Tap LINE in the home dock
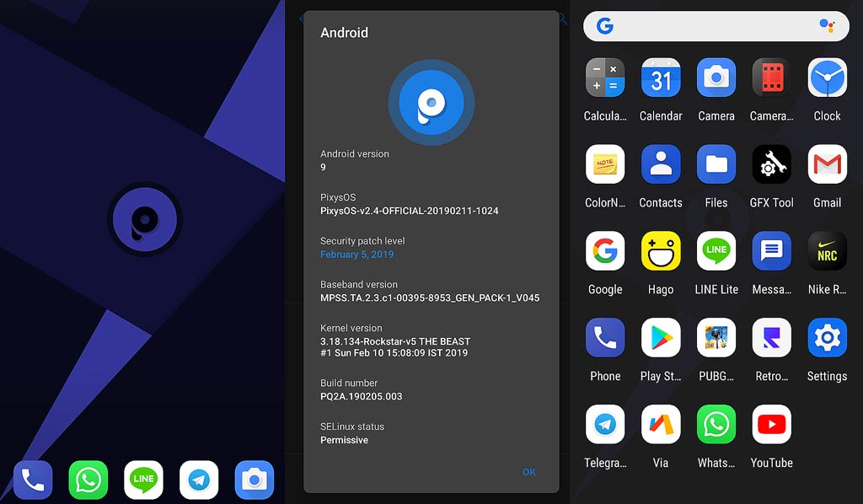 pyautogui.click(x=143, y=480)
